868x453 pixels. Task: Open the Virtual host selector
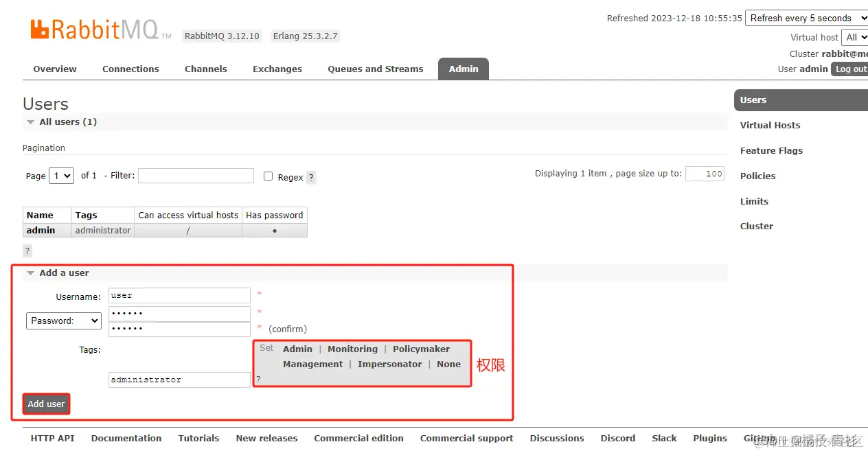855,37
